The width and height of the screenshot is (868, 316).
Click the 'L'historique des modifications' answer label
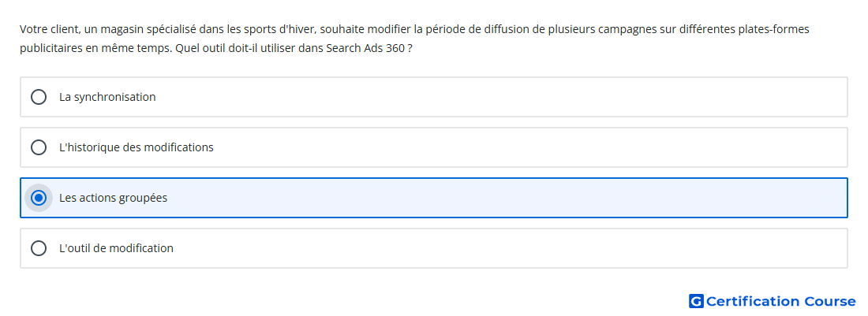[x=137, y=147]
